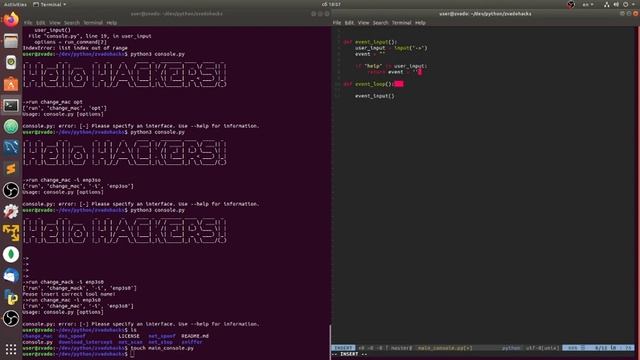Viewport: 640px width, 360px height.
Task: Click the left terminal's title bar text
Action: pos(177,13)
